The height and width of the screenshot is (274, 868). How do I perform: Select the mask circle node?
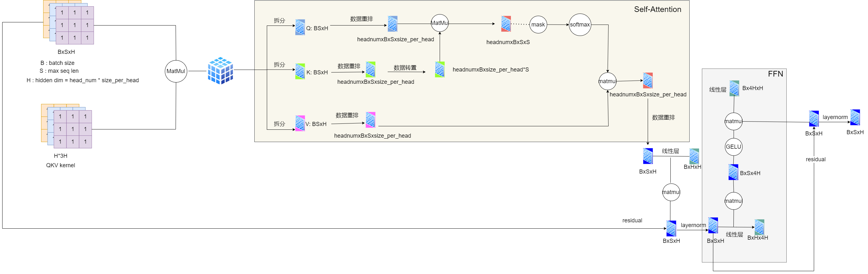(538, 25)
